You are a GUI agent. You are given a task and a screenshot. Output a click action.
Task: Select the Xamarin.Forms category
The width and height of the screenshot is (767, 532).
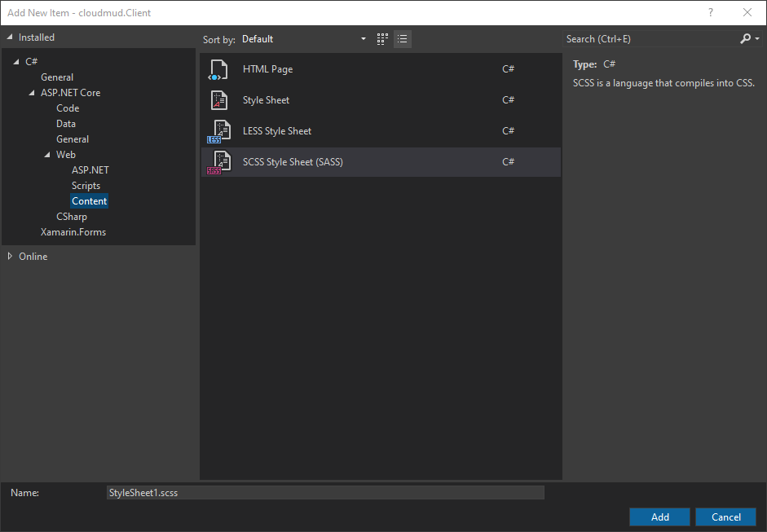73,232
